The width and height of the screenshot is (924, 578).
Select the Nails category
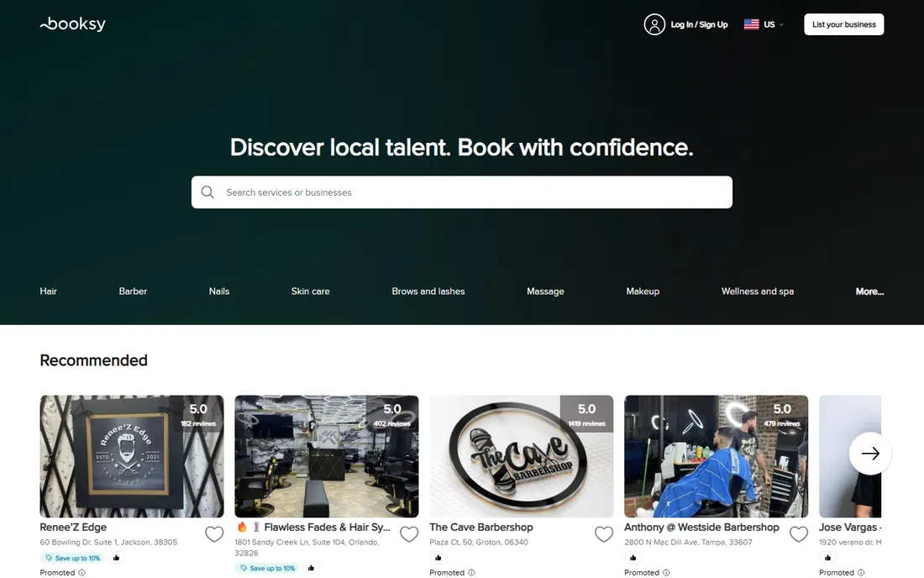218,291
